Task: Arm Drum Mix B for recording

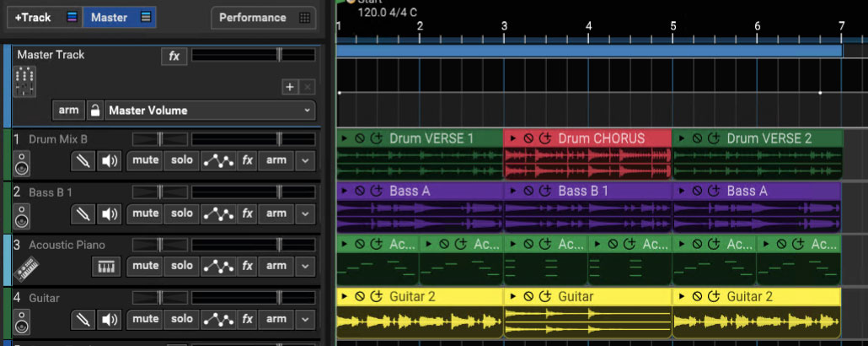Action: point(276,160)
